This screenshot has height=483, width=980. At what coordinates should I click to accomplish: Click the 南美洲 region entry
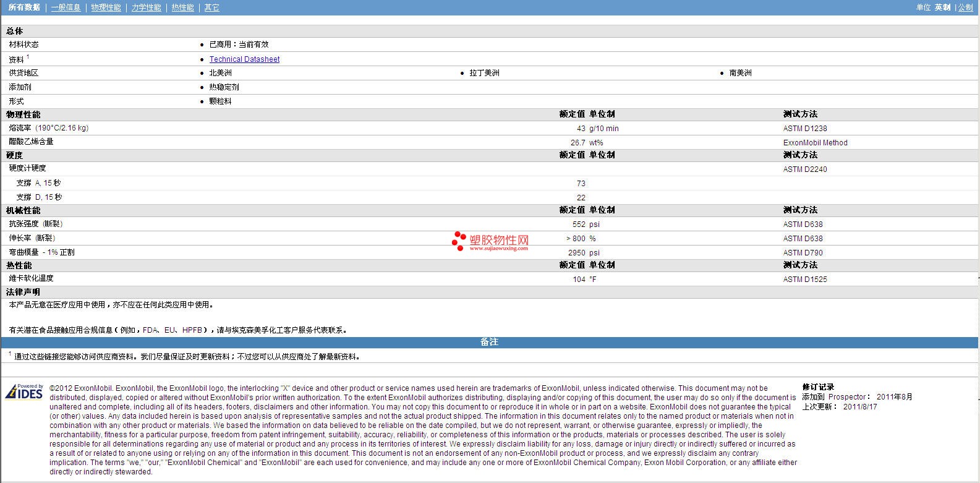[741, 73]
